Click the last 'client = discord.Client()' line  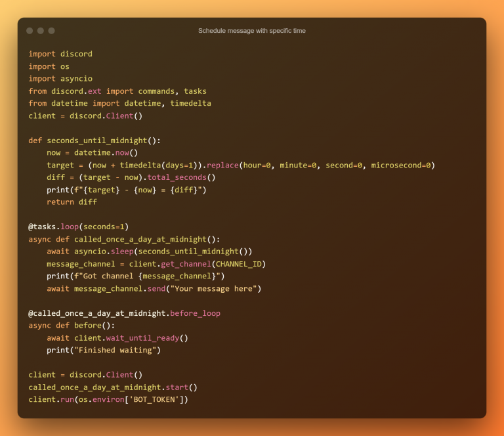[85, 375]
